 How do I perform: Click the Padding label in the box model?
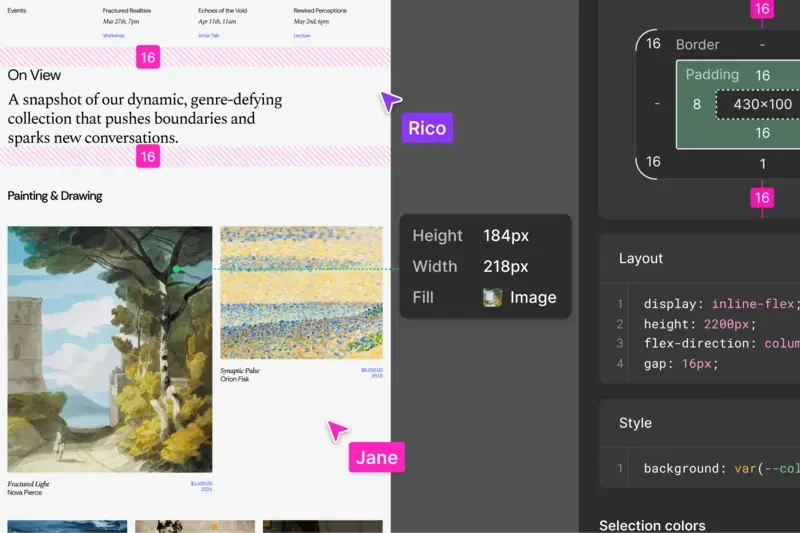[712, 75]
